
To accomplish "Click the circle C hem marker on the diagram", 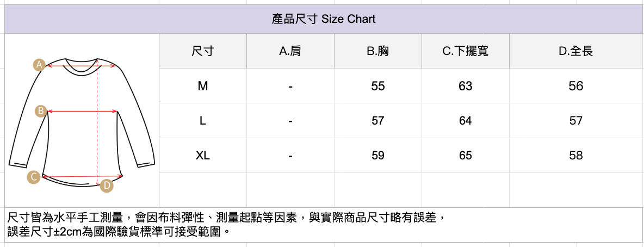I will pyautogui.click(x=34, y=177).
